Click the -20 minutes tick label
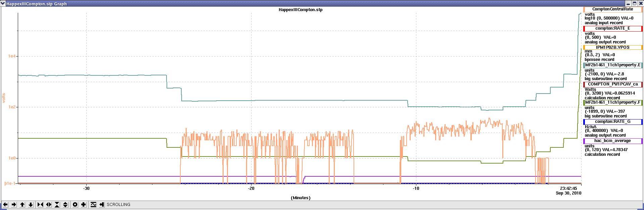The height and width of the screenshot is (210, 644). (251, 188)
